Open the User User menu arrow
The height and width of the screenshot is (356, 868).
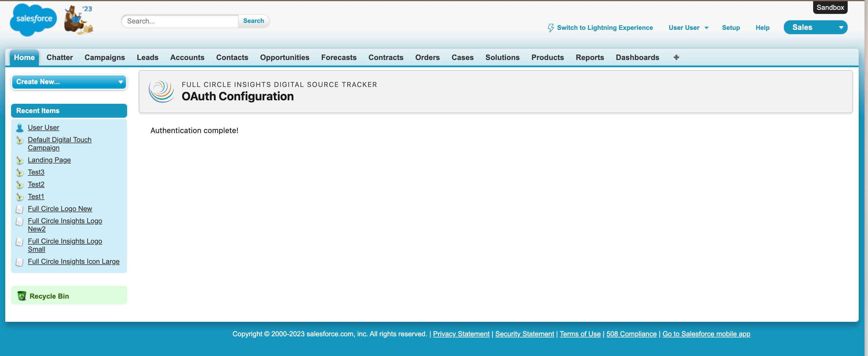(x=707, y=28)
